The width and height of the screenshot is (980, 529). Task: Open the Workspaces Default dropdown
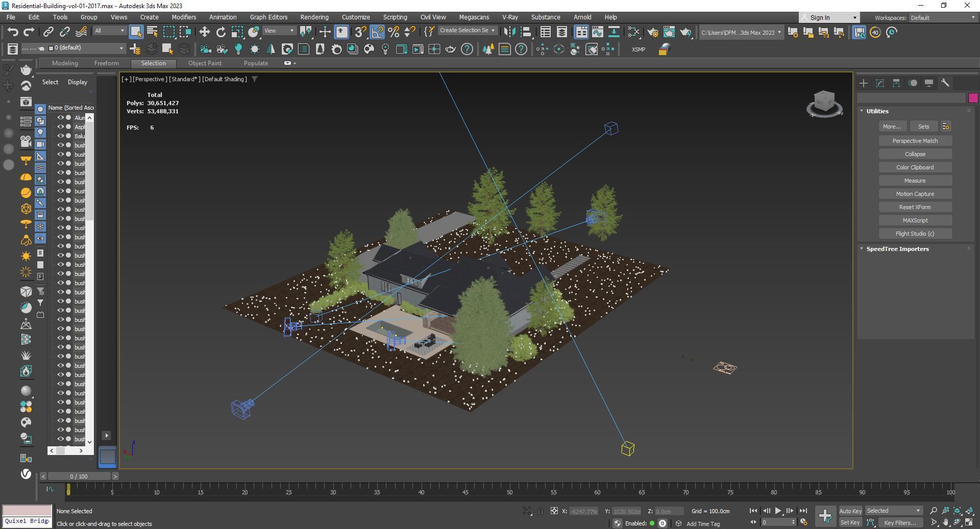(x=942, y=18)
